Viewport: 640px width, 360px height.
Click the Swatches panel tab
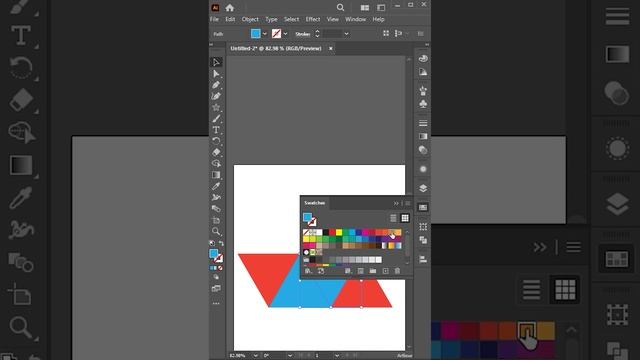[315, 203]
